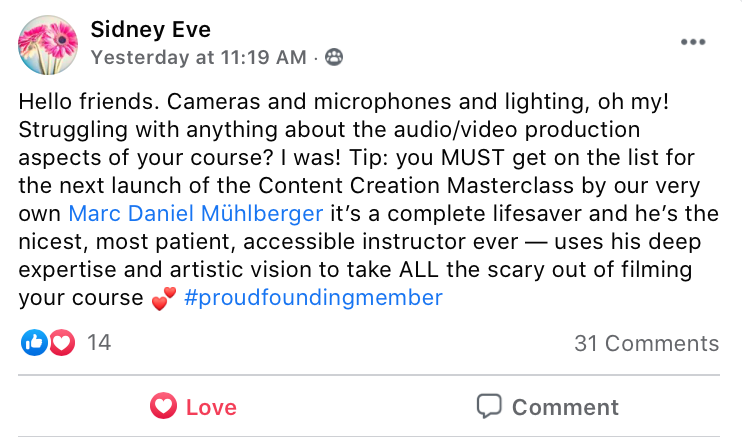The height and width of the screenshot is (437, 742).
Task: Open the Sidney Eve profile name
Action: 150,30
